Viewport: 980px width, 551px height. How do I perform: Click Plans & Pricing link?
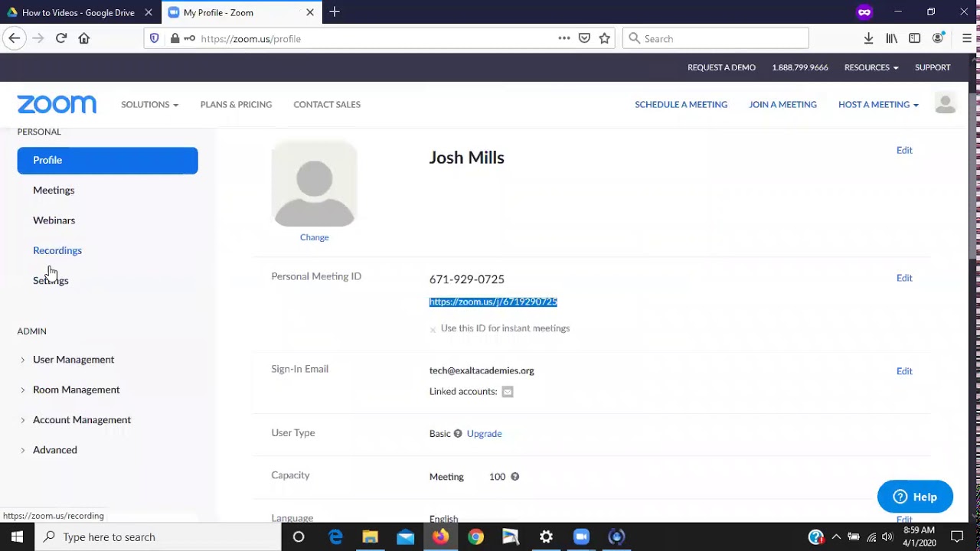pos(236,104)
